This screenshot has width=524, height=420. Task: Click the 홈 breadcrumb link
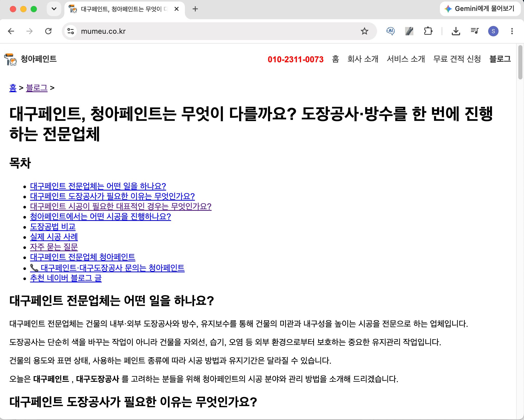point(13,88)
